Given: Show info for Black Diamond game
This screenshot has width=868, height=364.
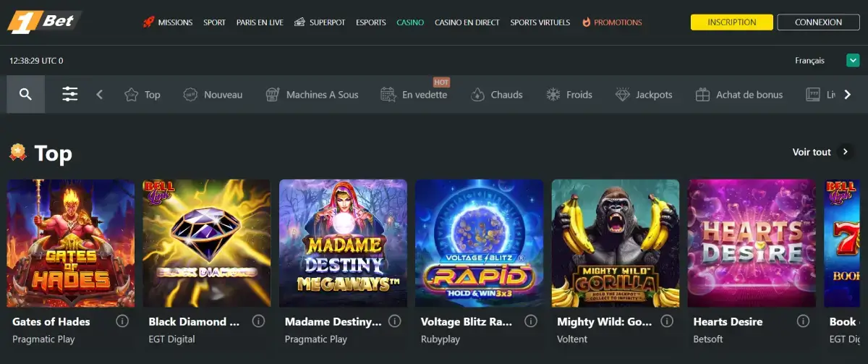Looking at the screenshot, I should (x=258, y=321).
